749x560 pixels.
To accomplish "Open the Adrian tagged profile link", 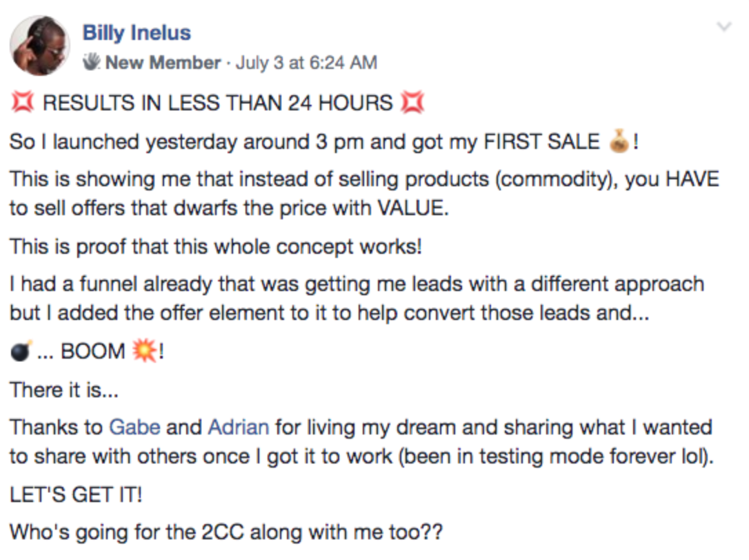I will [239, 427].
